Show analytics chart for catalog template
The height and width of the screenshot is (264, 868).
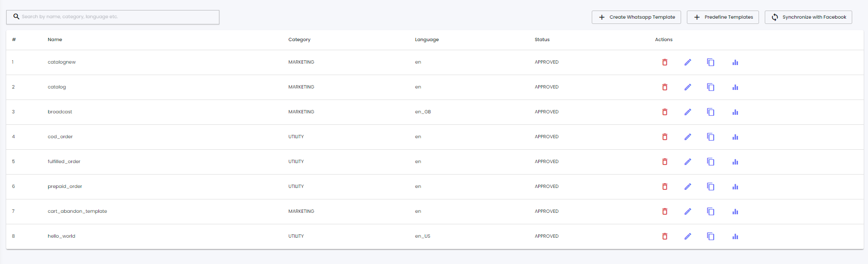coord(735,87)
